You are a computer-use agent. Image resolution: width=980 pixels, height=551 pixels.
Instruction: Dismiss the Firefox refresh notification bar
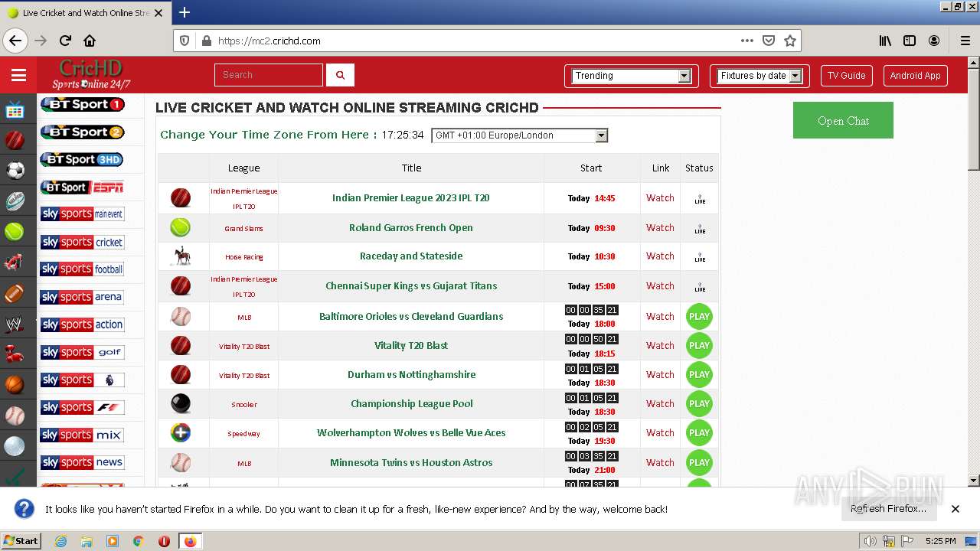click(x=955, y=509)
